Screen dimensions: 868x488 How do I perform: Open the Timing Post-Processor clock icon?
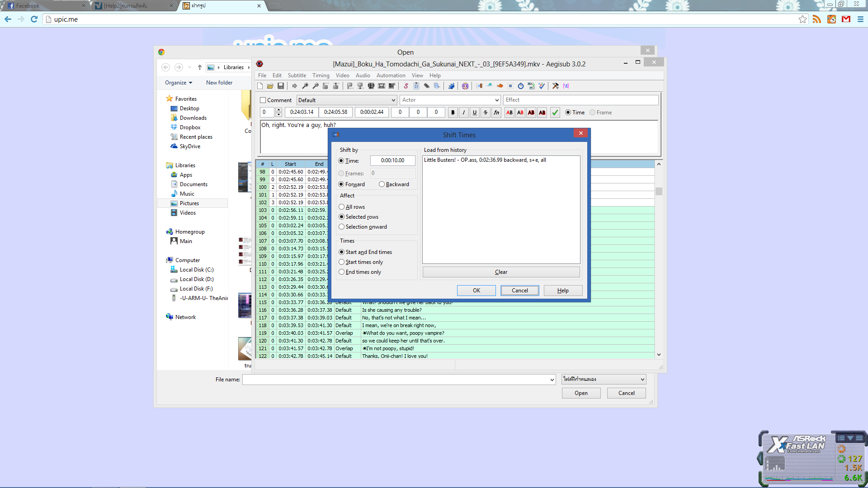(521, 86)
